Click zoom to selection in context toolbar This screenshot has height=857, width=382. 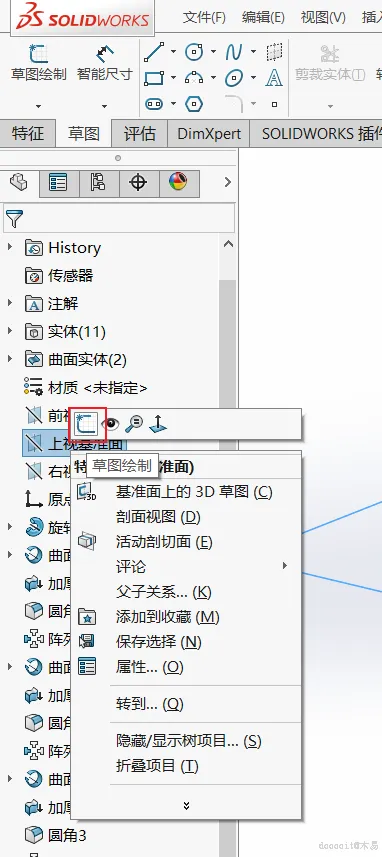point(134,424)
